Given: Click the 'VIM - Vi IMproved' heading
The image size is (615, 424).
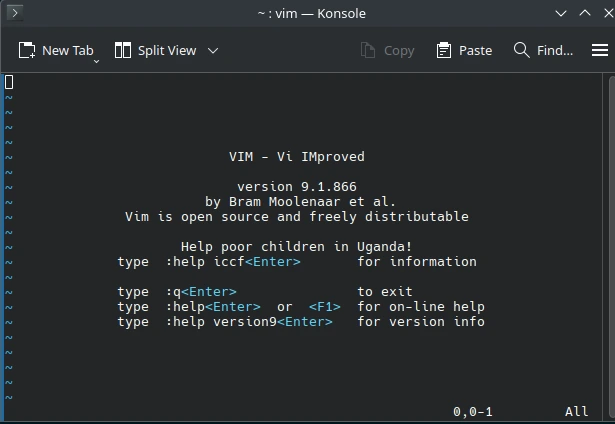Looking at the screenshot, I should click(296, 157).
